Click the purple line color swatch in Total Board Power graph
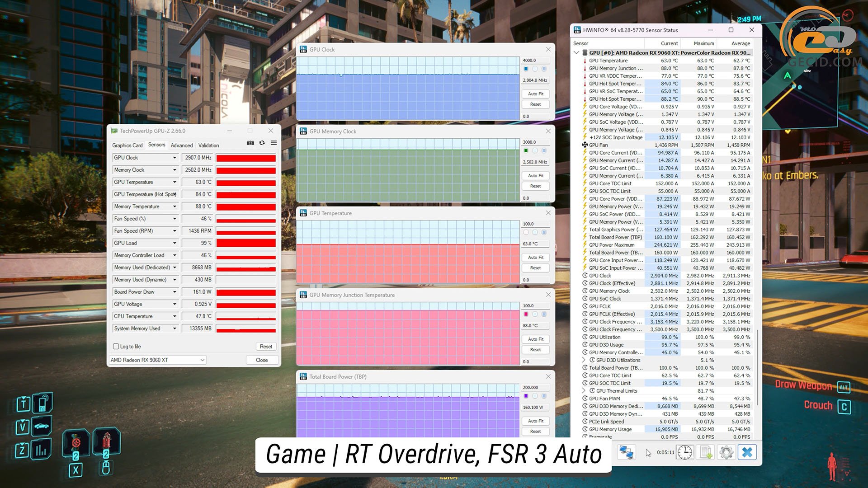868x488 pixels. point(526,396)
